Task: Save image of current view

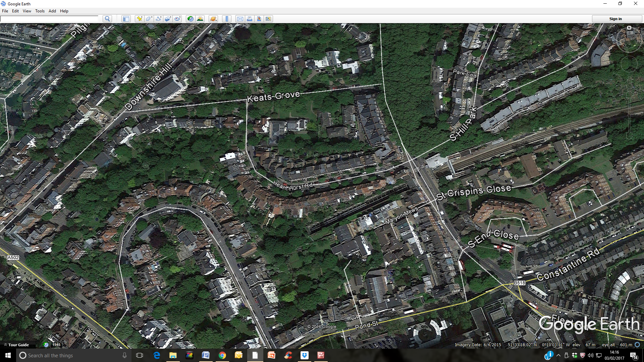Action: [259, 19]
